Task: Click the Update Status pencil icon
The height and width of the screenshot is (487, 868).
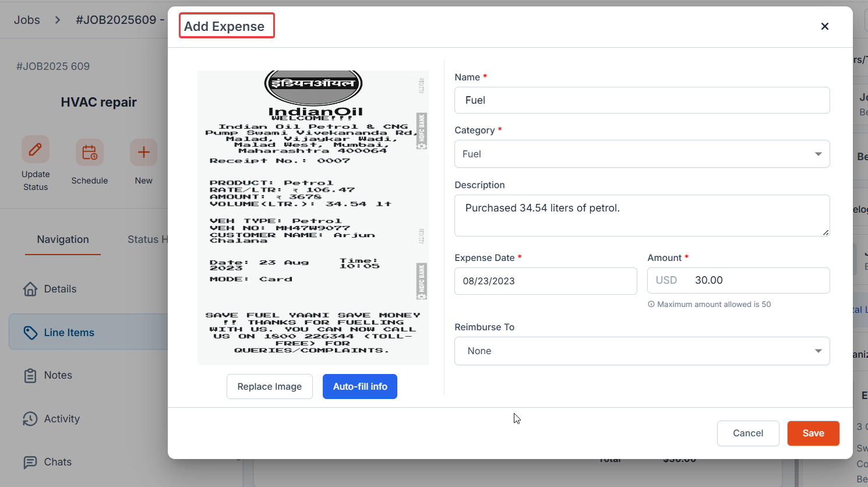Action: (x=36, y=150)
